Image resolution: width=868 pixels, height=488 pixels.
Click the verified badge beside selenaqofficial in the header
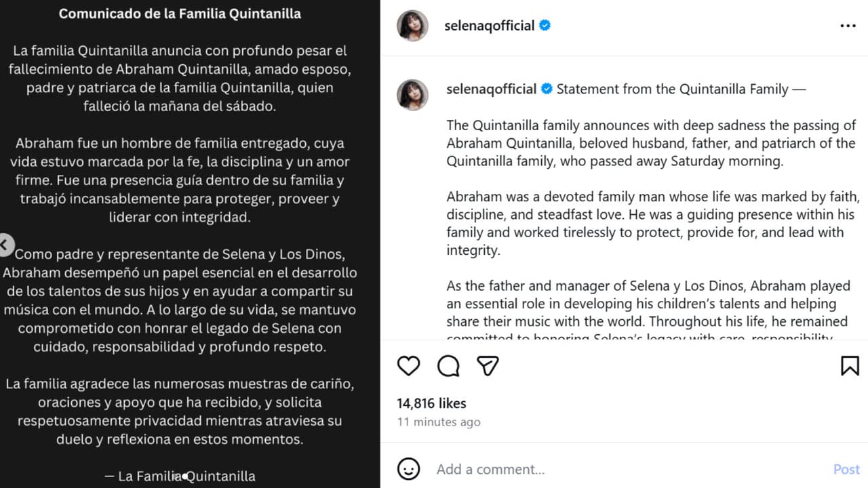pos(545,24)
